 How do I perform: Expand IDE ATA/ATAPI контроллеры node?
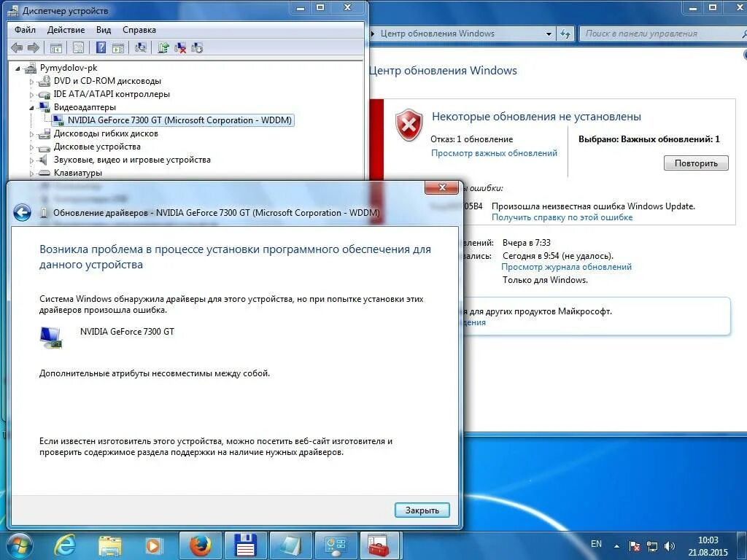pos(31,95)
